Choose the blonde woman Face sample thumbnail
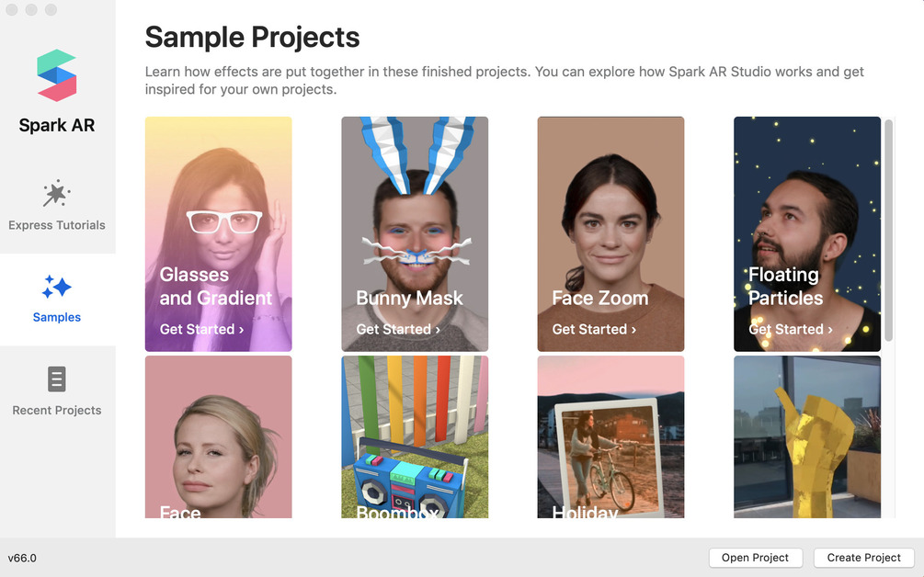This screenshot has width=924, height=577. coord(218,436)
